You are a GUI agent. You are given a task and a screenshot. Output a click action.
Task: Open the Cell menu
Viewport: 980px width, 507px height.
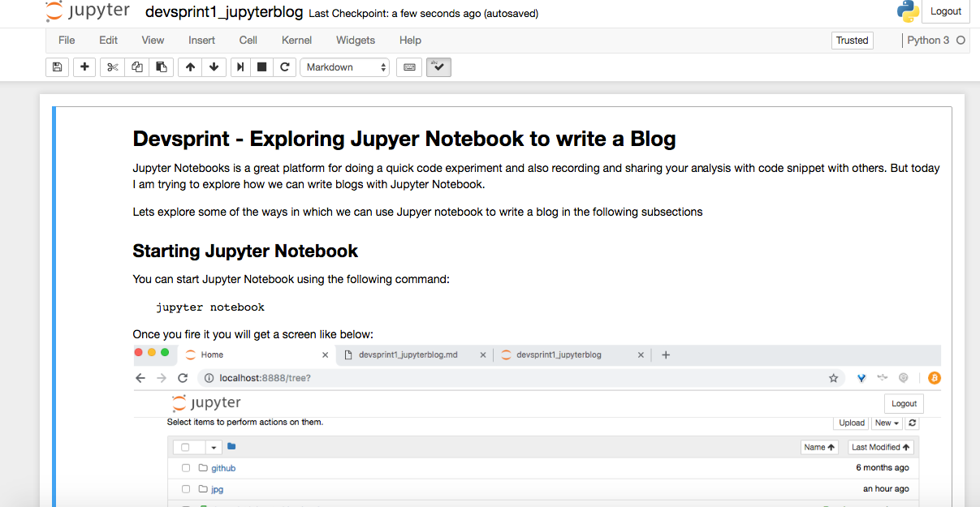click(x=248, y=40)
